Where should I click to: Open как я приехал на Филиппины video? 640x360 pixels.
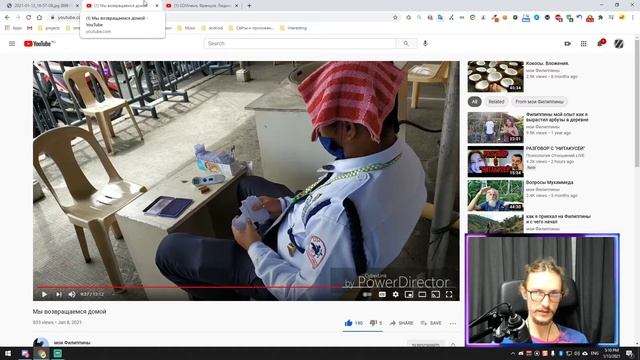coord(558,219)
